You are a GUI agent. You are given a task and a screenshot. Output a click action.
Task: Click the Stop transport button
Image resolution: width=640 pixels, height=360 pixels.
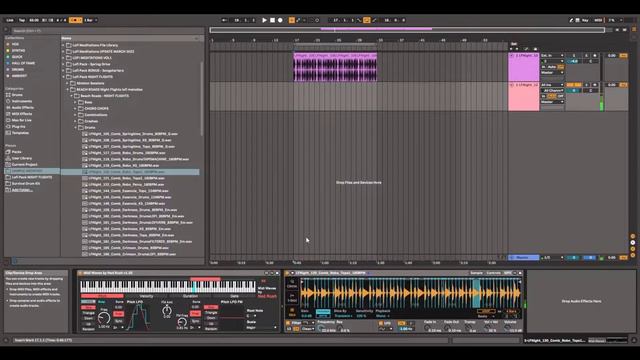(272, 20)
